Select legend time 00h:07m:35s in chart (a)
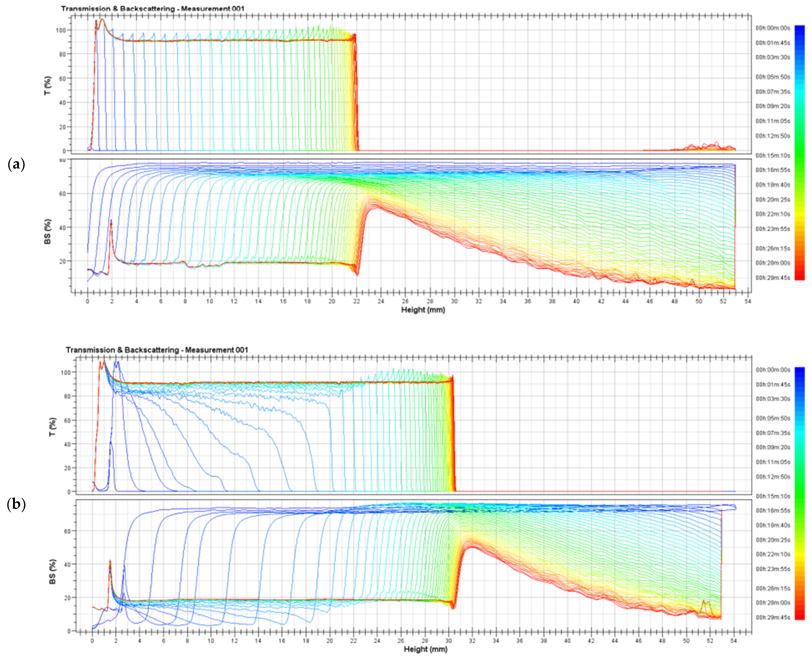 pyautogui.click(x=773, y=92)
